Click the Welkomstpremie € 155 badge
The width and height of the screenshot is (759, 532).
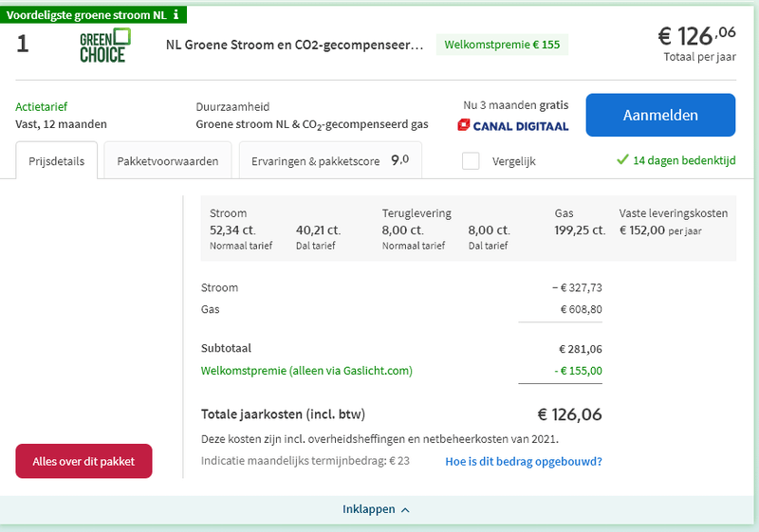pos(503,45)
